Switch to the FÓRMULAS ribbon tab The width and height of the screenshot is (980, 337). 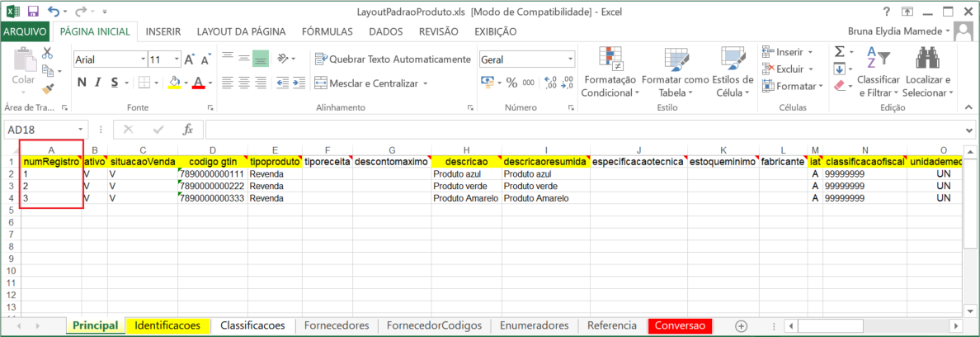(x=327, y=31)
